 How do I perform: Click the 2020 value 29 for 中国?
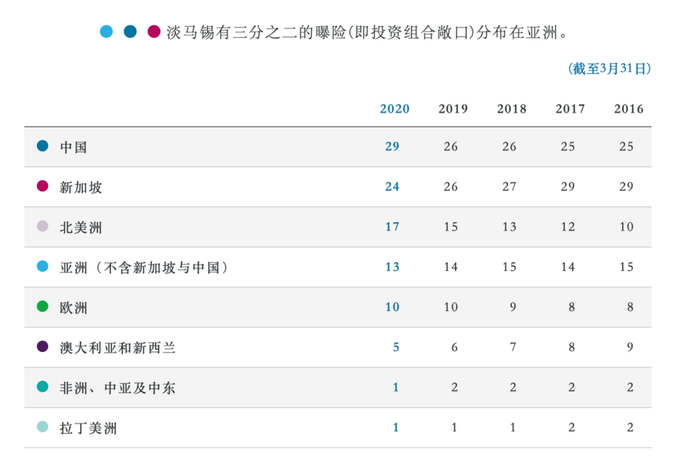coord(392,146)
